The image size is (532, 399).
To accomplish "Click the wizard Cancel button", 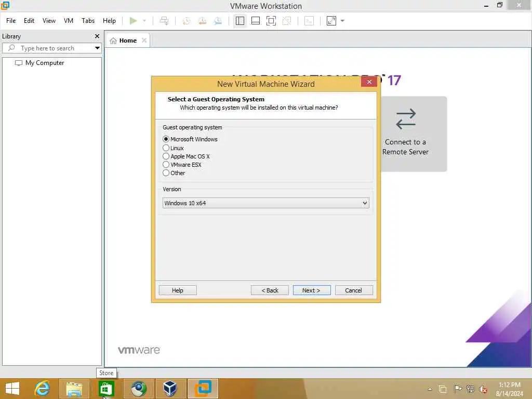I will click(353, 290).
